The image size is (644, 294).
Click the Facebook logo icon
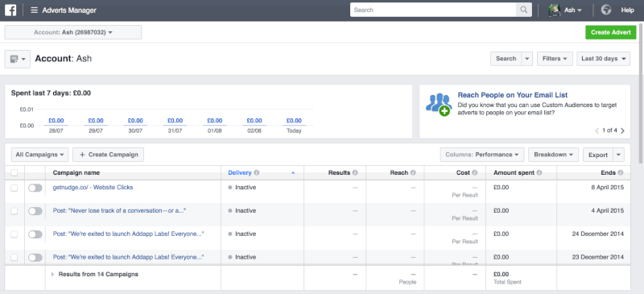click(x=10, y=10)
